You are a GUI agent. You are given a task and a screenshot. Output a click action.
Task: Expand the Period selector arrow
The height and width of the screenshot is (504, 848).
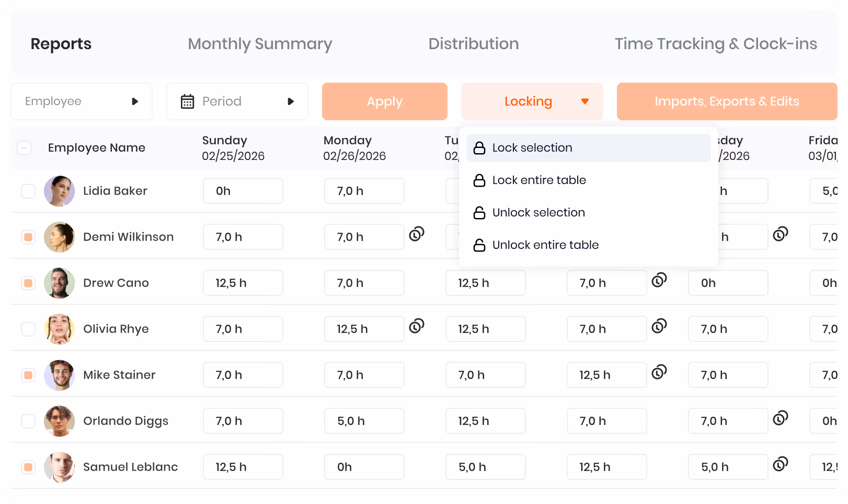[291, 101]
